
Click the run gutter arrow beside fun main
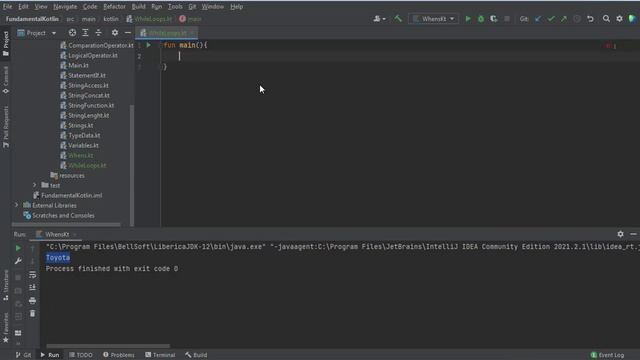coord(149,45)
